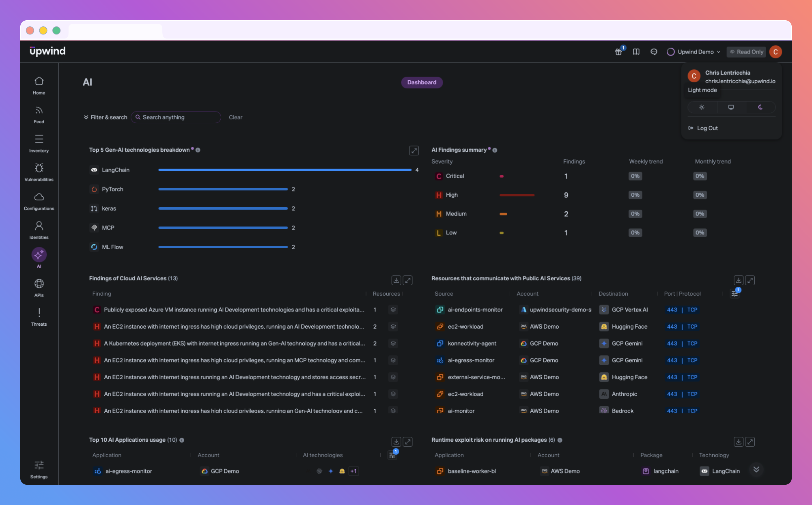Expand the bottom-right double chevron

pyautogui.click(x=756, y=469)
